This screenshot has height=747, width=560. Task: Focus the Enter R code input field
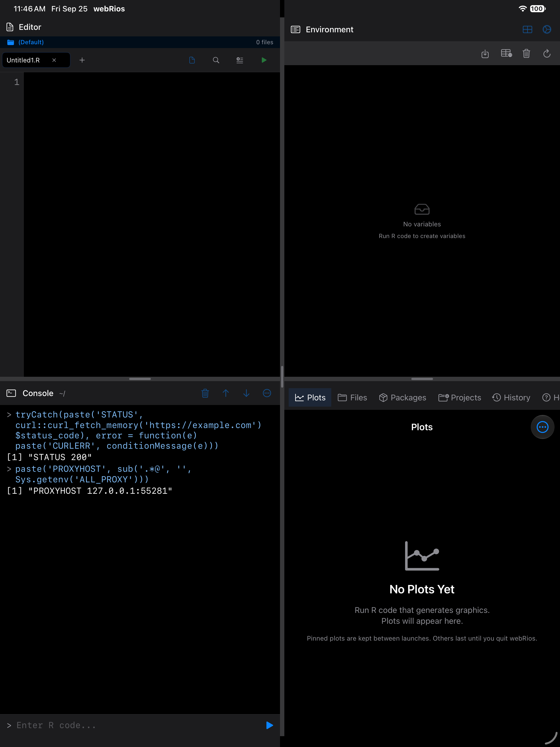click(x=135, y=725)
